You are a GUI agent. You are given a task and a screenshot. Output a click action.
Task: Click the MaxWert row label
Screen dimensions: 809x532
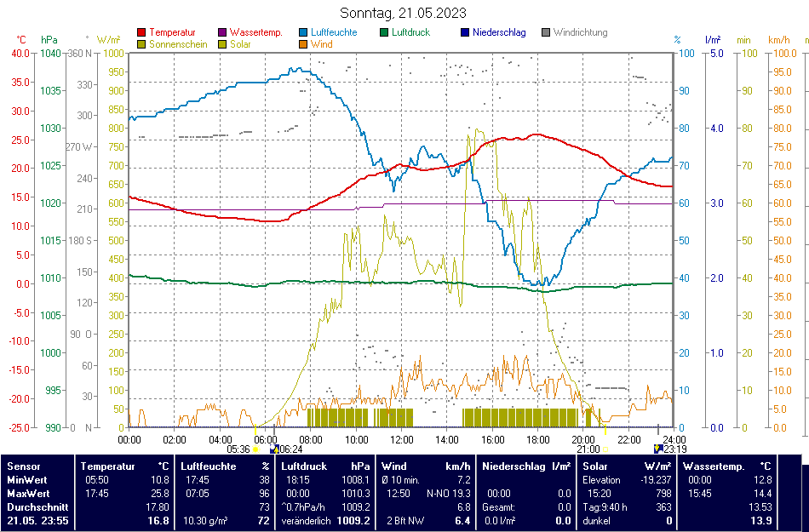click(28, 494)
